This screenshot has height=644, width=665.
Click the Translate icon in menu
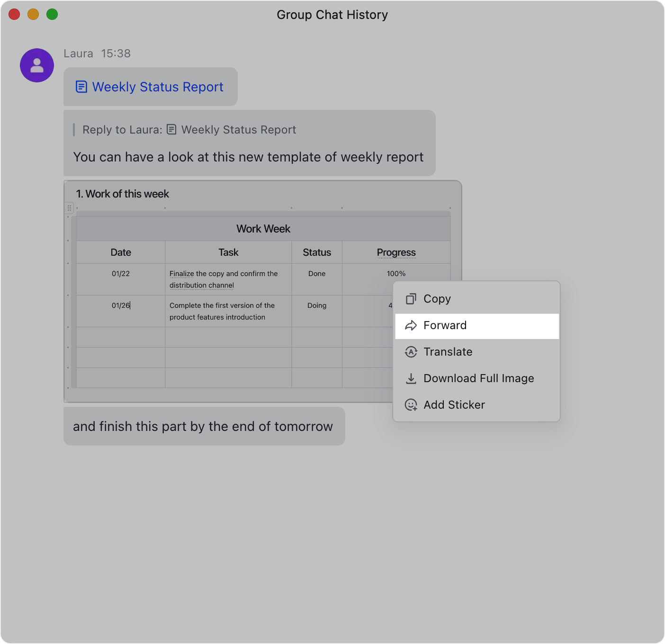pyautogui.click(x=411, y=352)
